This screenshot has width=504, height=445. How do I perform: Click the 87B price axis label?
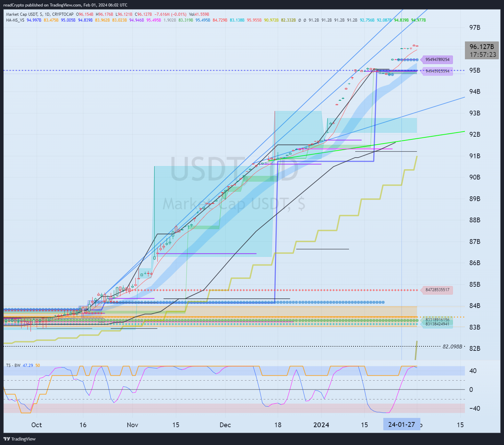475,242
